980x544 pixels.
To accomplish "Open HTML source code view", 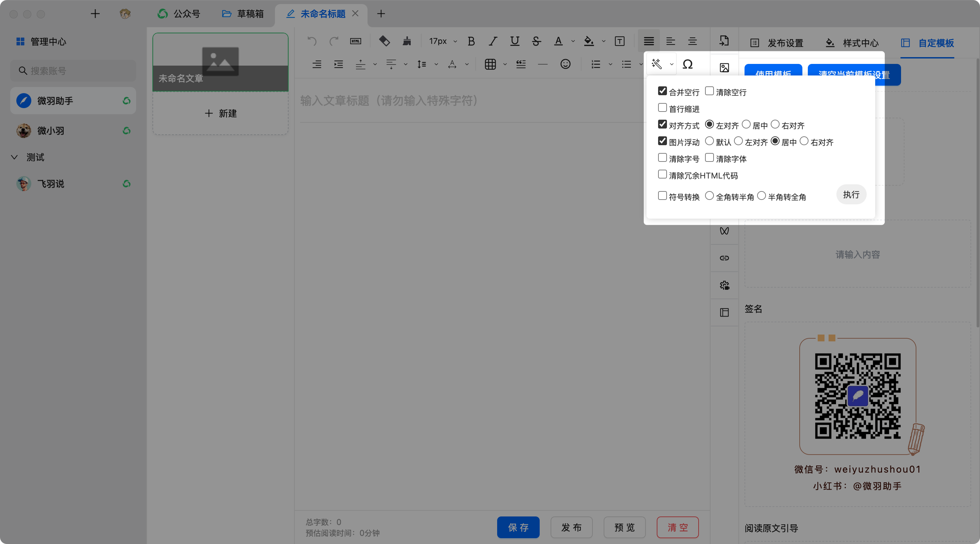I will point(355,41).
